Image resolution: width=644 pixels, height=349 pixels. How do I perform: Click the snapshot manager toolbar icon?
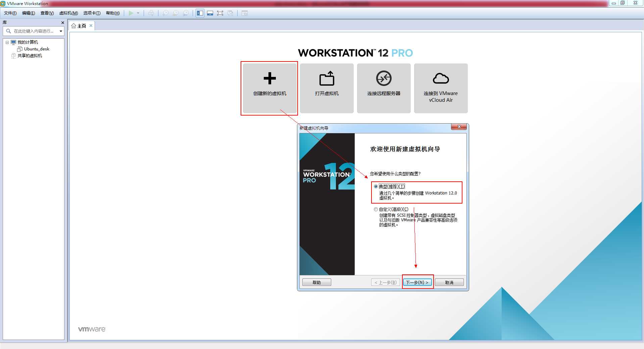click(x=186, y=13)
